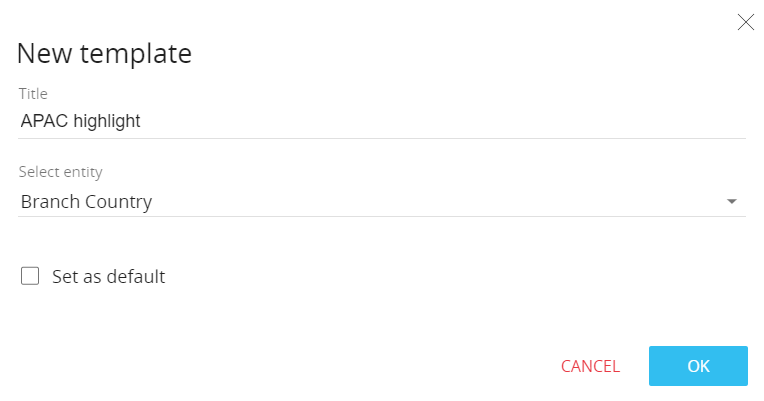
Task: Click the 'APAC highlight' title text
Action: pyautogui.click(x=80, y=122)
